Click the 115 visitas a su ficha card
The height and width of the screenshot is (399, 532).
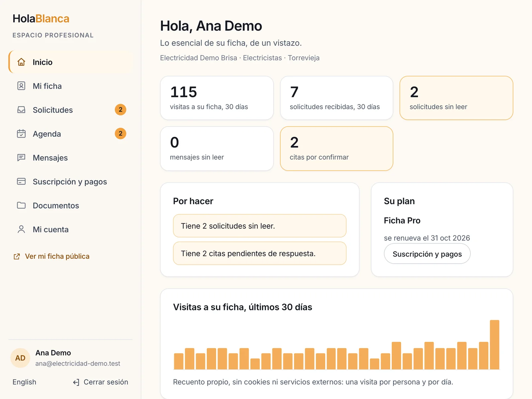click(x=217, y=98)
